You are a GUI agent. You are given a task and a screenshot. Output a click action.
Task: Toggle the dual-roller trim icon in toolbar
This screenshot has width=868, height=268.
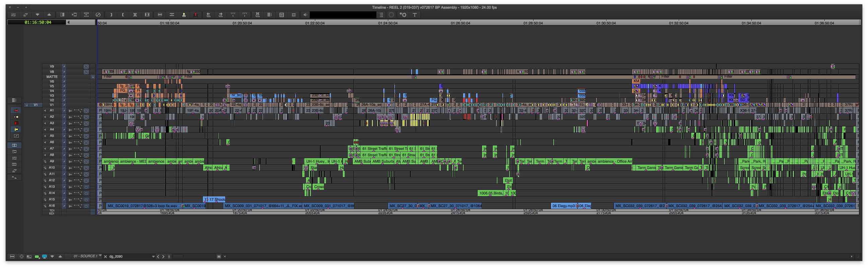pyautogui.click(x=147, y=15)
